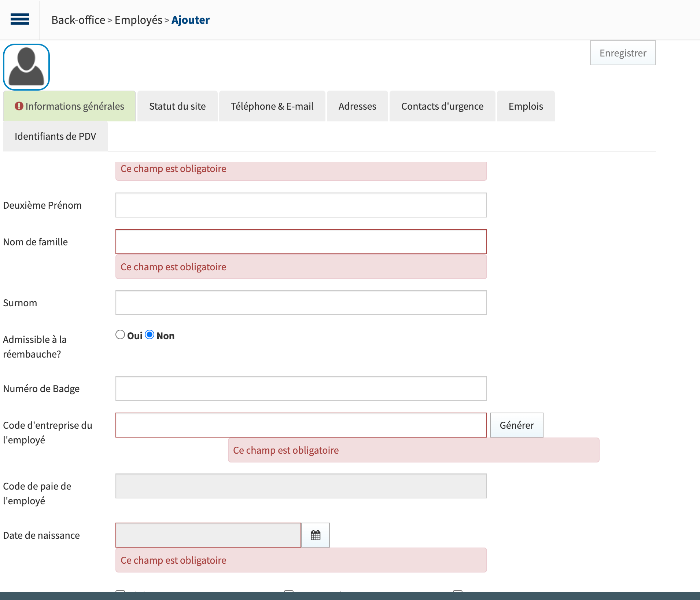The height and width of the screenshot is (600, 700).
Task: Click the Surnom input field
Action: 301,302
